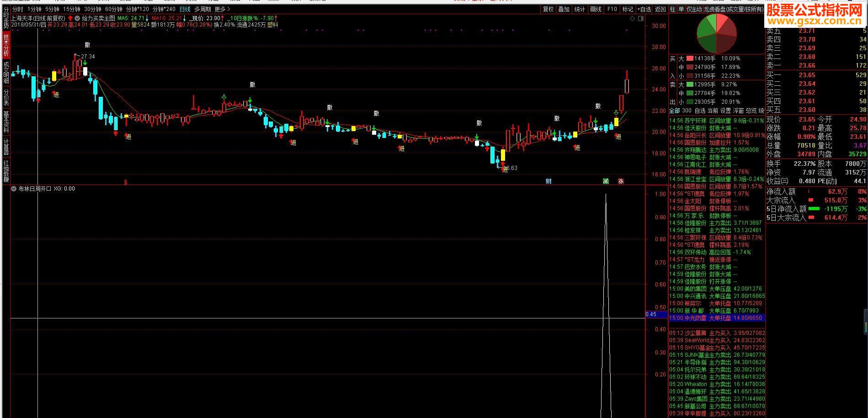The image size is (868, 418).
Task: Switch to the 1分钟 period
Action: (x=34, y=9)
